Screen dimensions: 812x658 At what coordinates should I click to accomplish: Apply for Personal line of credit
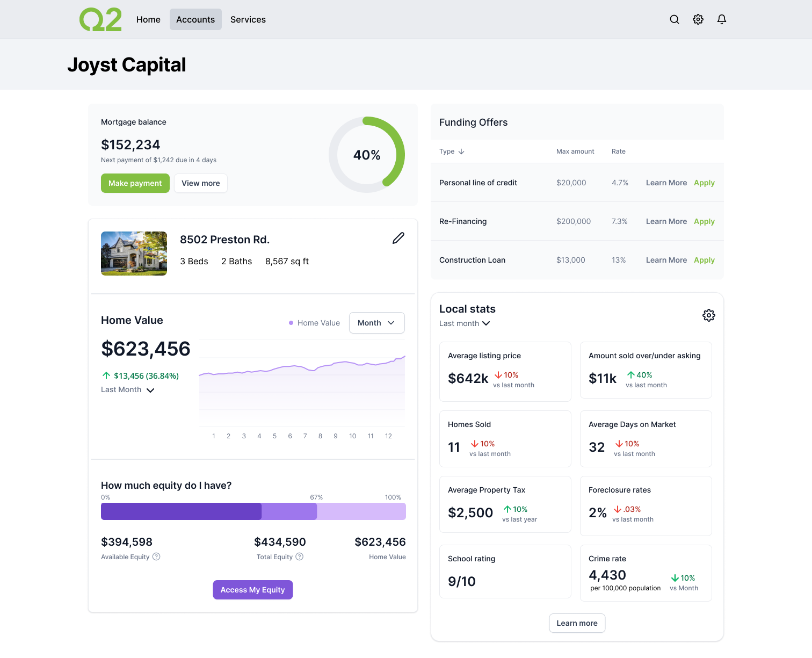click(704, 183)
